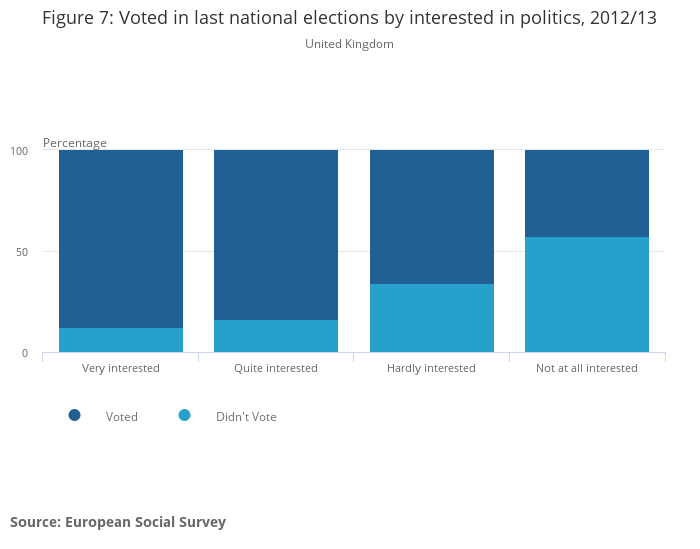Screen dimensions: 700x549
Task: Click Voted bar segment for Quite interested
Action: point(276,235)
